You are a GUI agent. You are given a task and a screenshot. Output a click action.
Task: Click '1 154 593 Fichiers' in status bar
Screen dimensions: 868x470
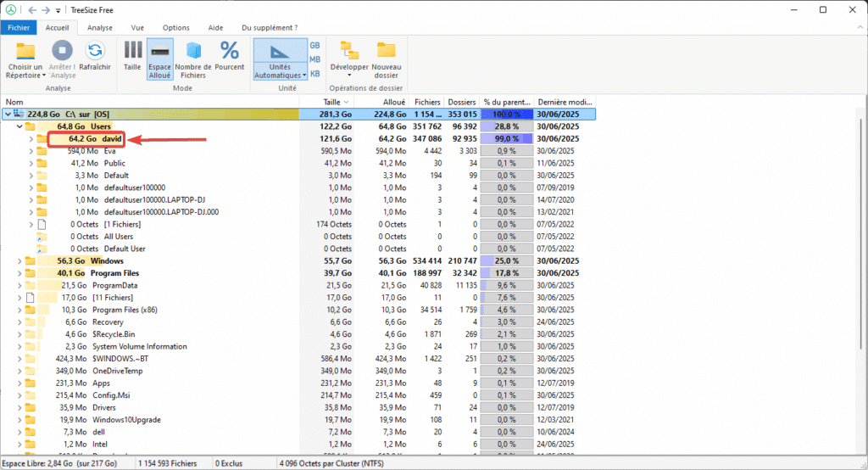click(168, 463)
